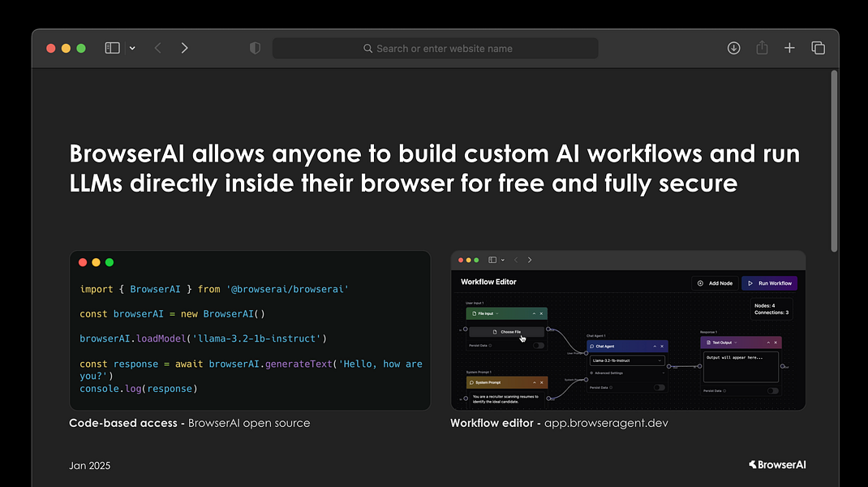Expand Advanced Settings in the Chat Agent node

(x=608, y=373)
